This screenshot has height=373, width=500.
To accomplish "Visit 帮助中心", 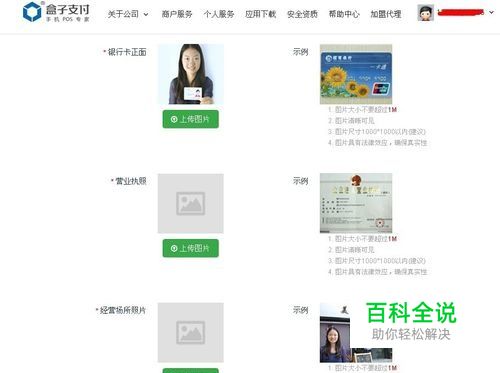I will click(x=344, y=14).
